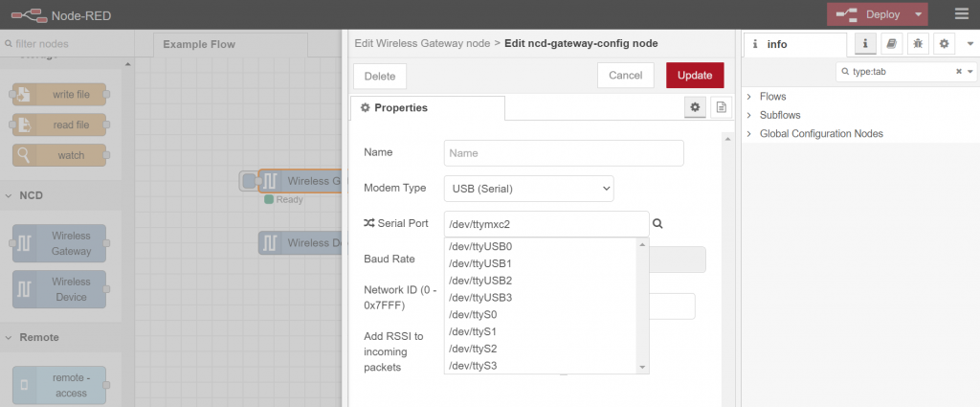Click the Wireless Gateway node on canvas
Viewport: 980px width, 407px height.
tap(300, 181)
